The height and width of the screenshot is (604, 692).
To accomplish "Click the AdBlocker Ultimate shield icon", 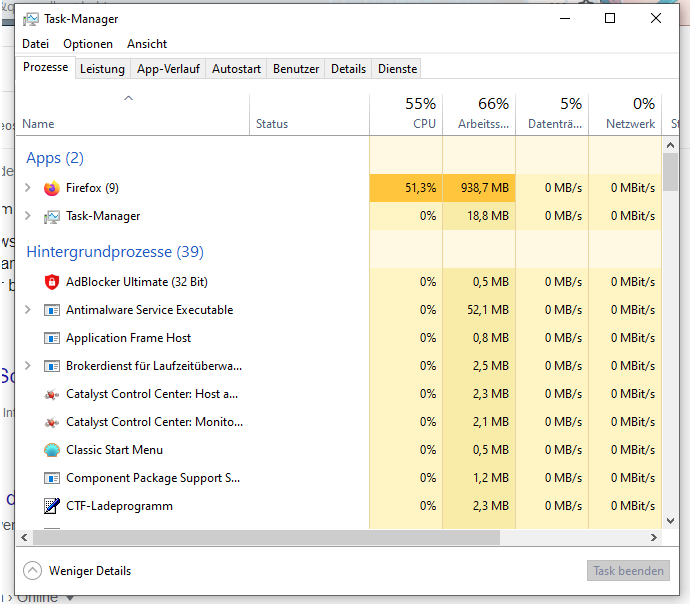I will pos(52,282).
